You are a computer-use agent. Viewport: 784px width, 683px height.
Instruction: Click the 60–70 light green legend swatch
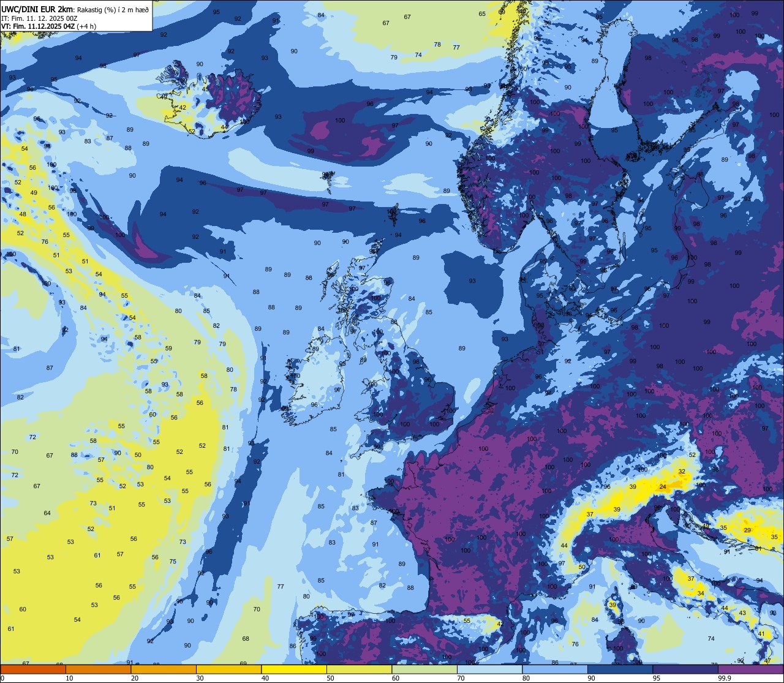pyautogui.click(x=424, y=669)
